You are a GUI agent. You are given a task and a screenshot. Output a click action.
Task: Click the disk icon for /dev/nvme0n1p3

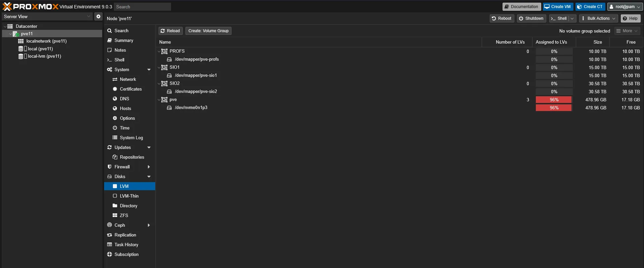click(169, 108)
